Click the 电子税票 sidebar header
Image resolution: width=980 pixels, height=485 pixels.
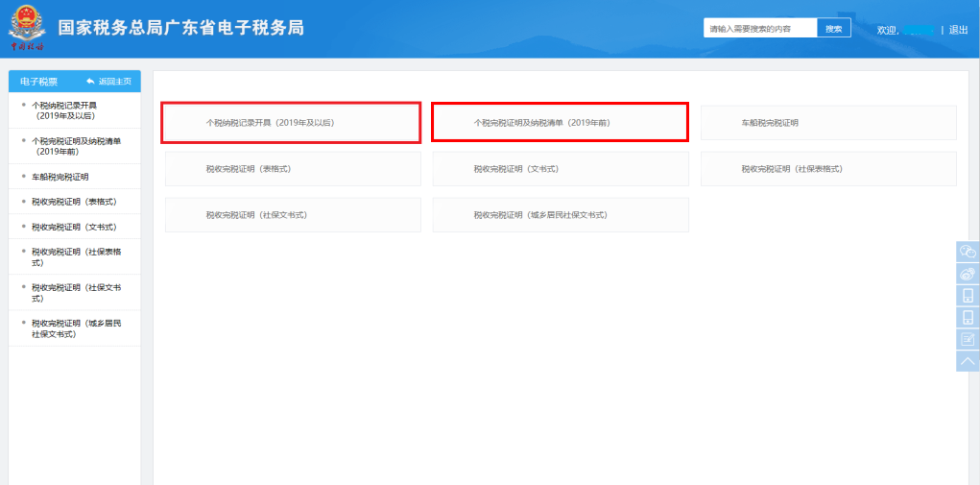pyautogui.click(x=39, y=82)
